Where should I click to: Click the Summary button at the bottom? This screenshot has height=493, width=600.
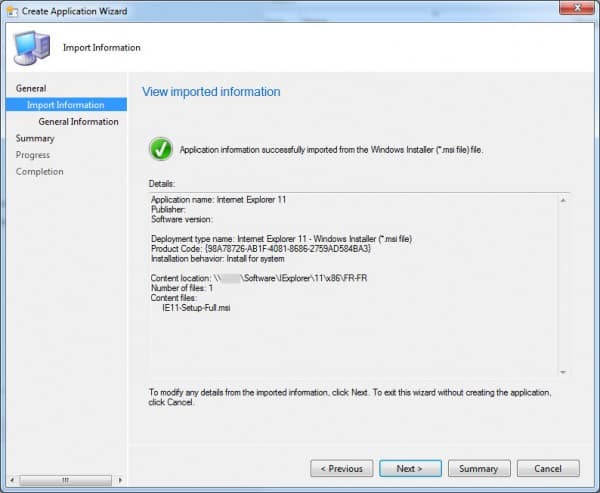pos(479,468)
